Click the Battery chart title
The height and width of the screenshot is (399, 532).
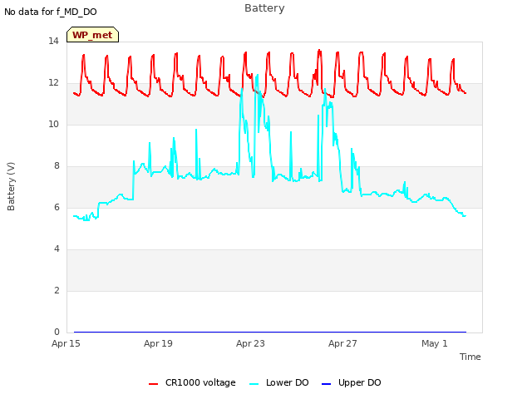(x=264, y=8)
